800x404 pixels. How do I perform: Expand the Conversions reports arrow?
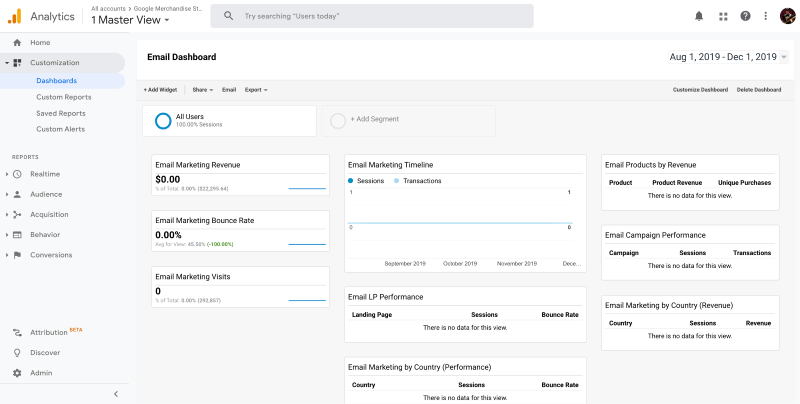[7, 255]
